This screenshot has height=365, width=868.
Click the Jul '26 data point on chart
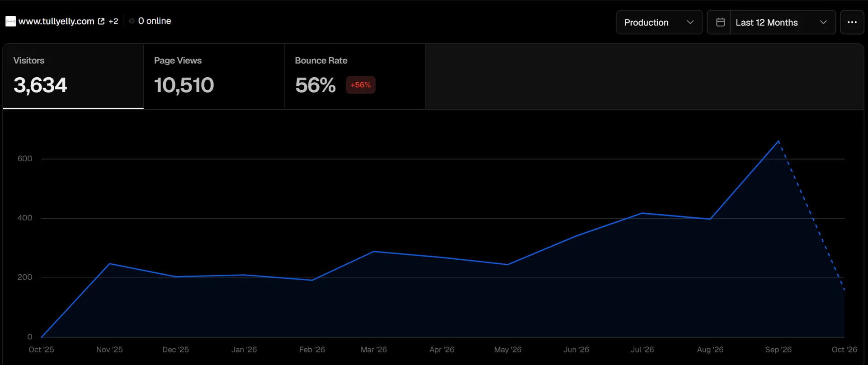pos(642,213)
